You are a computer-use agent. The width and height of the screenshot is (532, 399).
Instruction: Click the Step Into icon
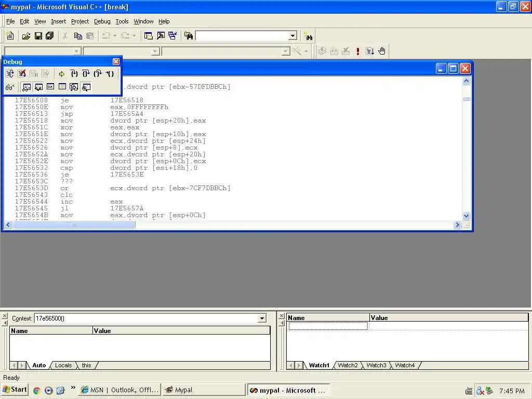tap(74, 74)
